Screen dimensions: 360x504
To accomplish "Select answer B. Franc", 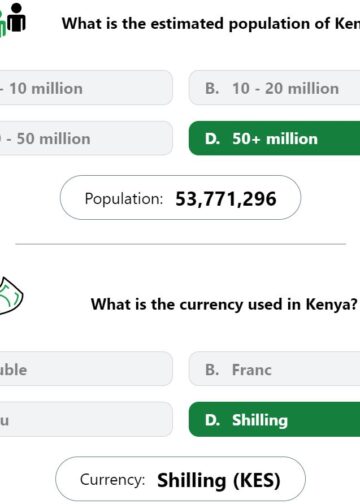I will click(274, 369).
